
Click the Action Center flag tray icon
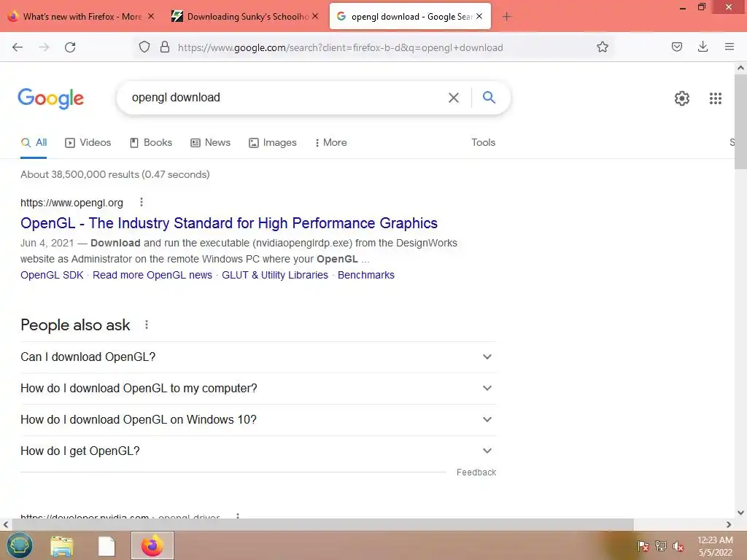(x=643, y=545)
